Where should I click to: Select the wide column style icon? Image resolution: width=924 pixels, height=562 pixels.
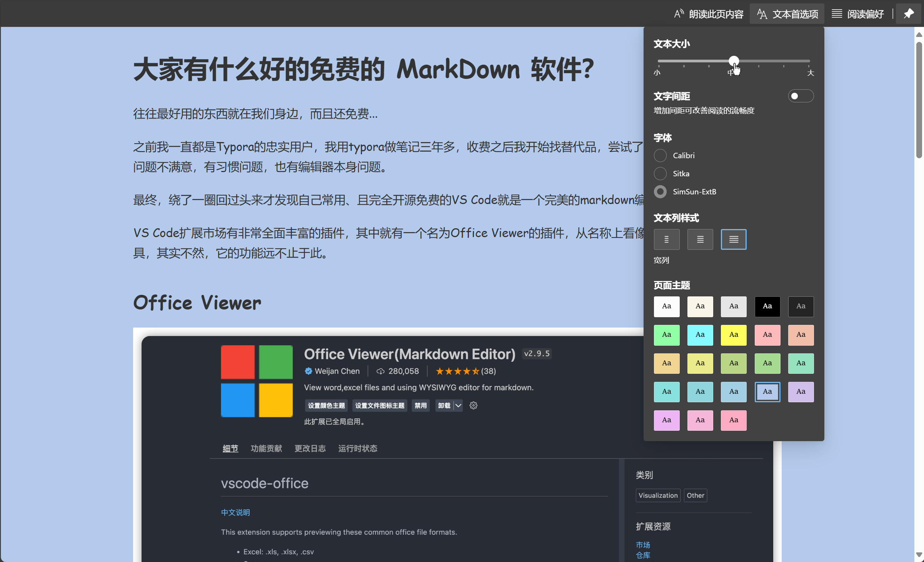733,239
